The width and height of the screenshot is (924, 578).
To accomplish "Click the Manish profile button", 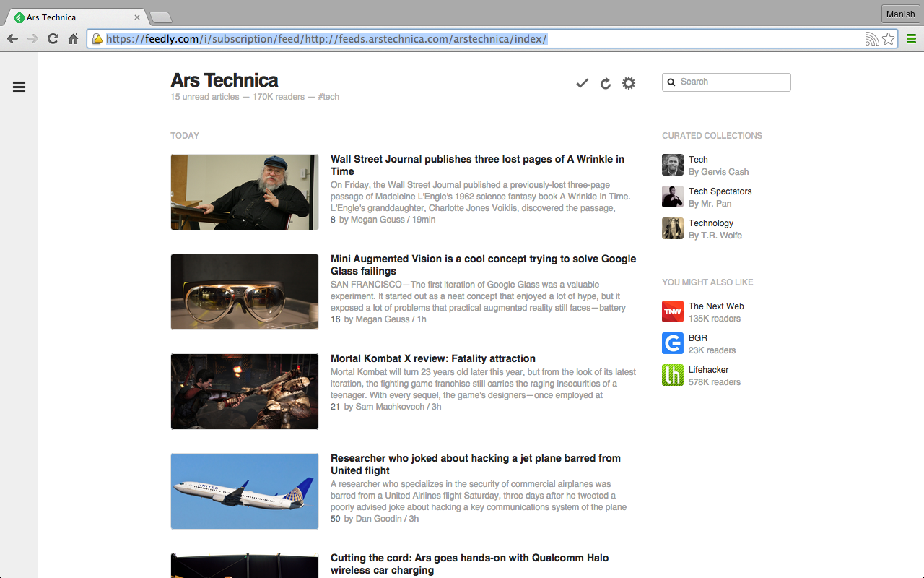I will click(900, 14).
